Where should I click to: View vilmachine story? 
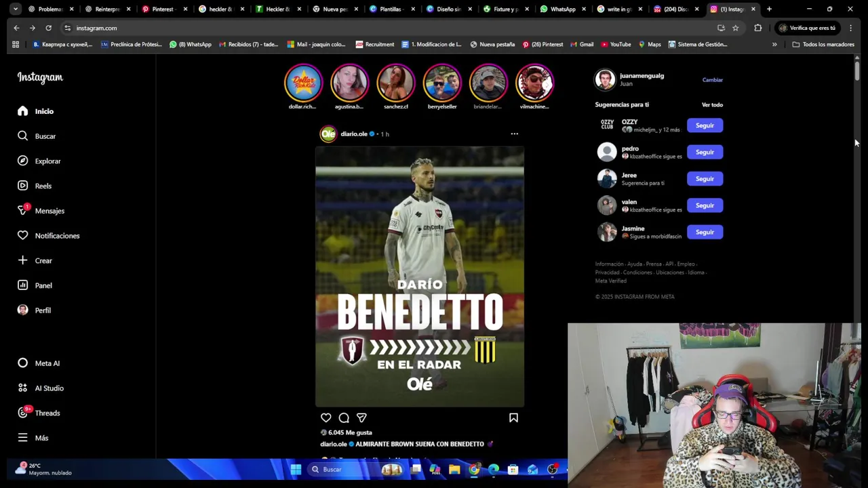coord(534,83)
